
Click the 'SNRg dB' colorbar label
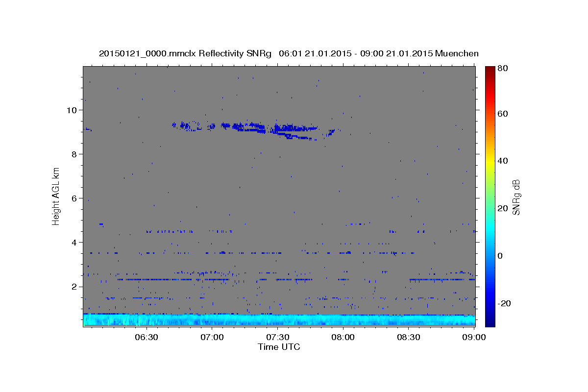point(515,197)
